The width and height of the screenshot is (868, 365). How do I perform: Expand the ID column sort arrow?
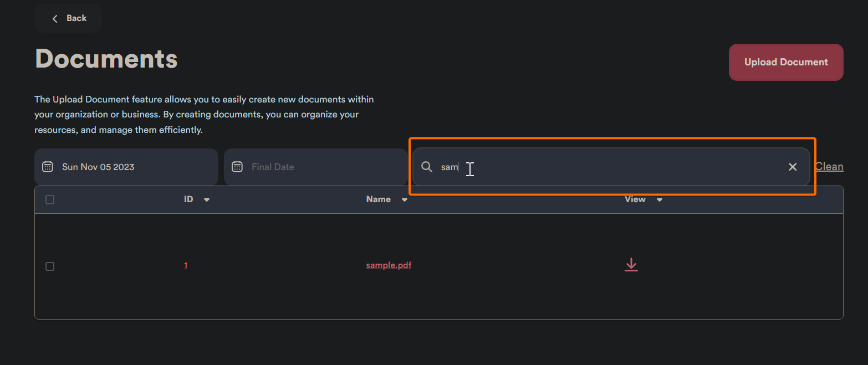coord(207,200)
